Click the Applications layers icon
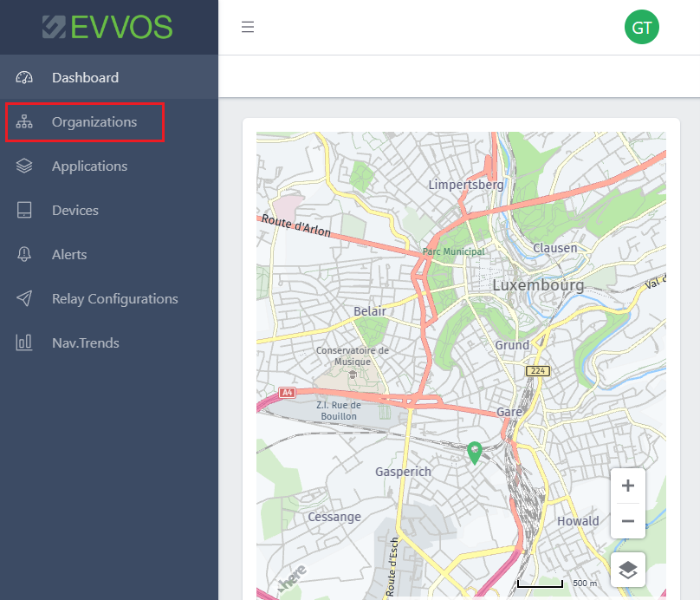 pos(24,166)
